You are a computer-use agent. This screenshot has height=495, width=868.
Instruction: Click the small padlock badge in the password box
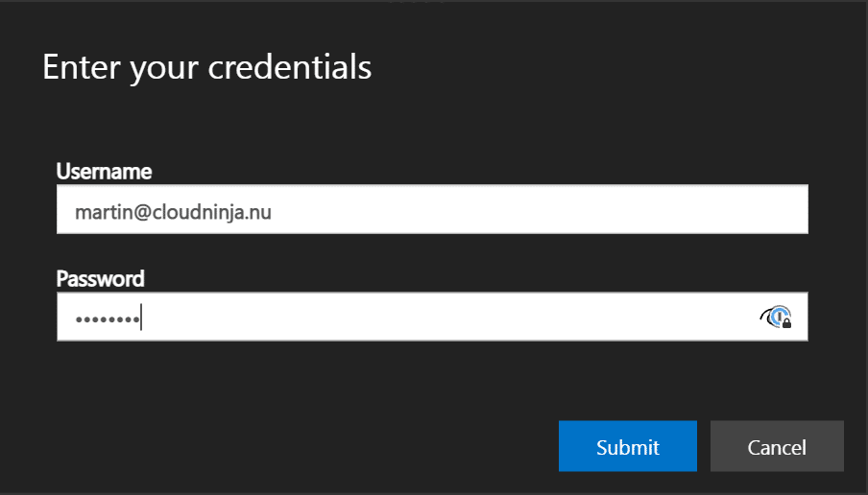point(786,323)
